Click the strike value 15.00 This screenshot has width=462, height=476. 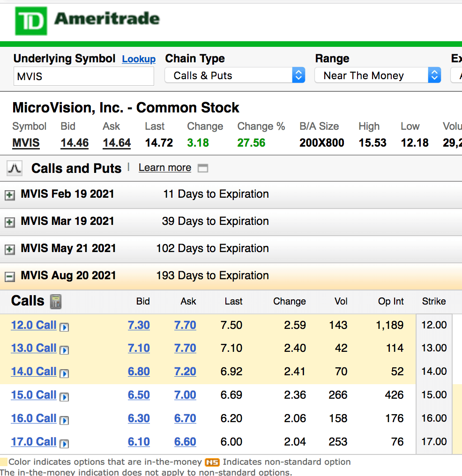pos(434,394)
